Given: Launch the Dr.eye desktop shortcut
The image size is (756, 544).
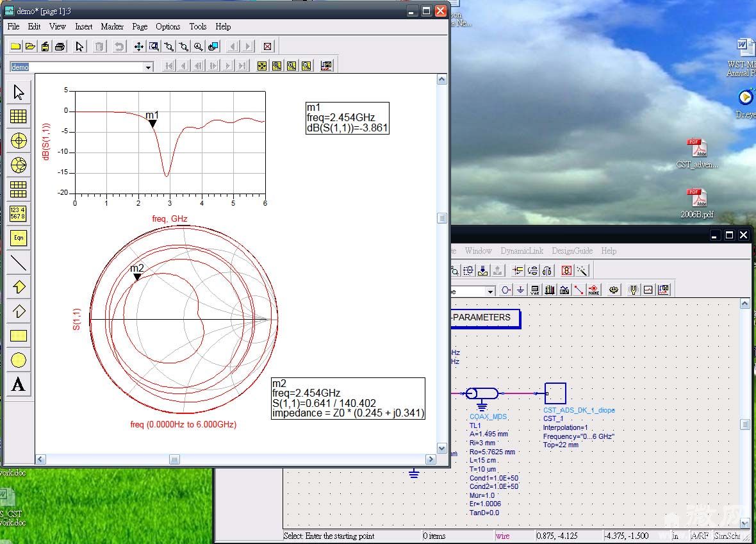Looking at the screenshot, I should pos(745,103).
